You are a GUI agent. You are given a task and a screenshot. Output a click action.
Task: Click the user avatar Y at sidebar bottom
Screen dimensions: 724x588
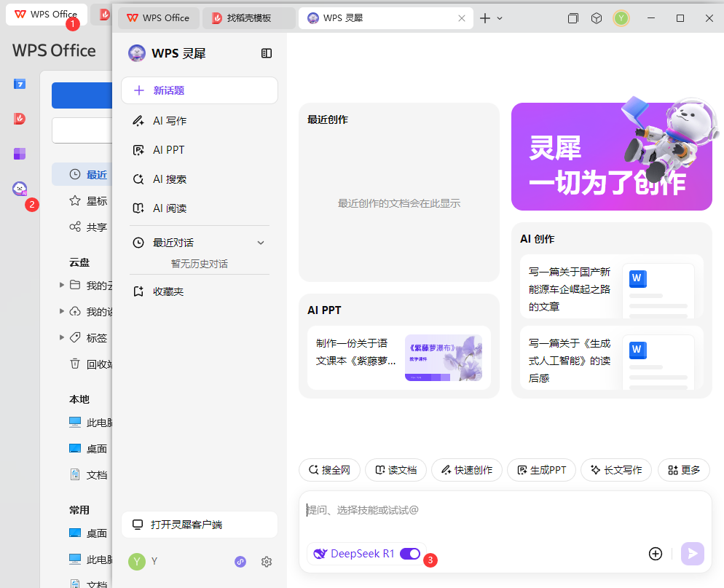pyautogui.click(x=137, y=562)
